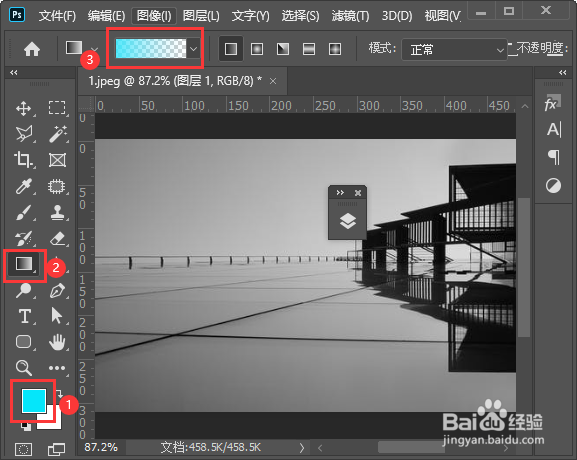Toggle Quick Mask mode

click(23, 449)
